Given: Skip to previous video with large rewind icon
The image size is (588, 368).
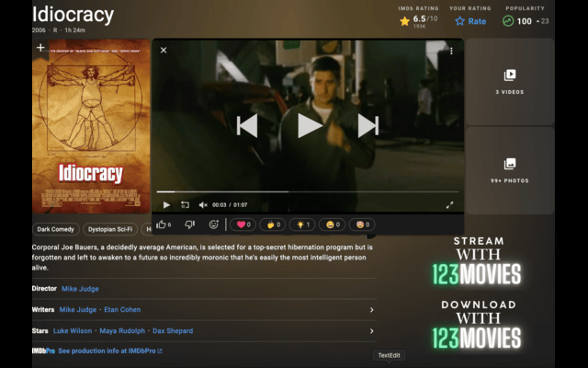Looking at the screenshot, I should tap(247, 125).
